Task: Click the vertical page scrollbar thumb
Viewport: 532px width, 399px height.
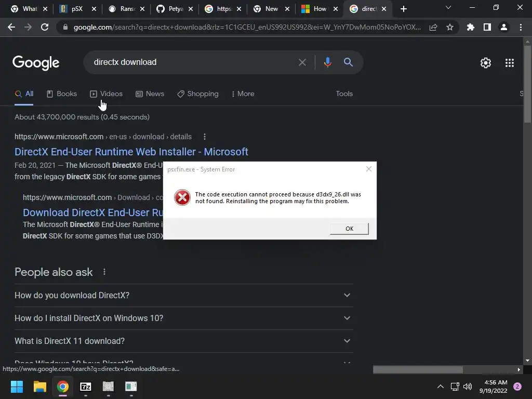Action: 527,84
